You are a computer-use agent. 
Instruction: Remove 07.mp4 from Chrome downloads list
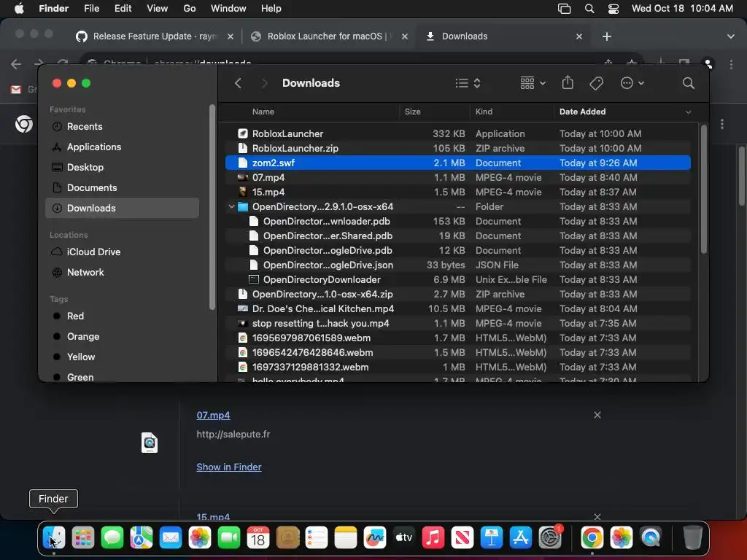597,415
